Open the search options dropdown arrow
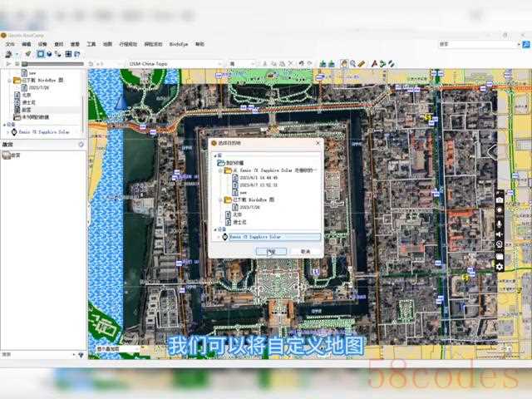Screen dimensions: 532x399 click(519, 44)
